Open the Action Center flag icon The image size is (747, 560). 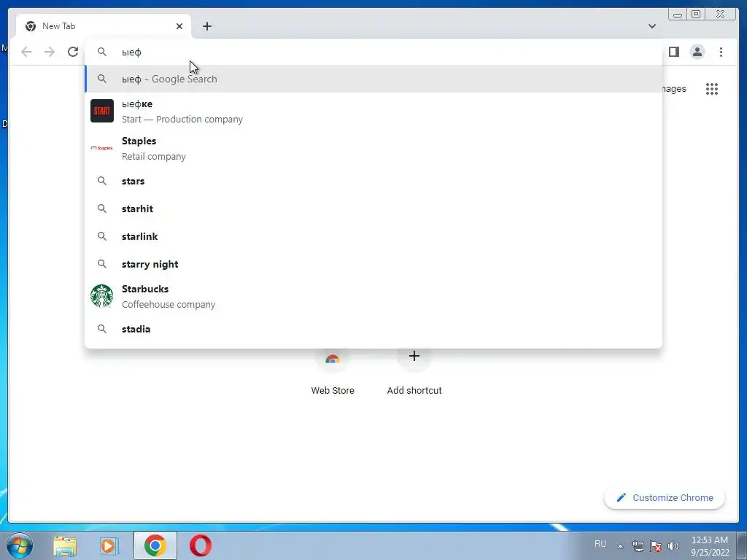pyautogui.click(x=656, y=546)
